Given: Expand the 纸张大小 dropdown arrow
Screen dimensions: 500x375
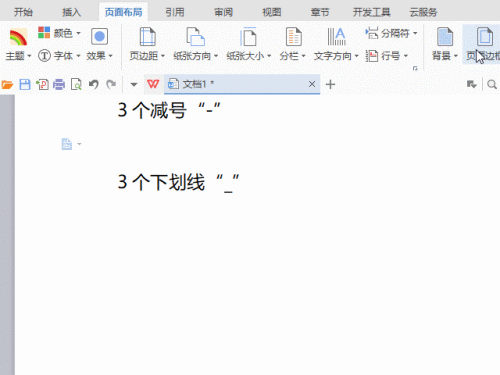Looking at the screenshot, I should (x=269, y=56).
